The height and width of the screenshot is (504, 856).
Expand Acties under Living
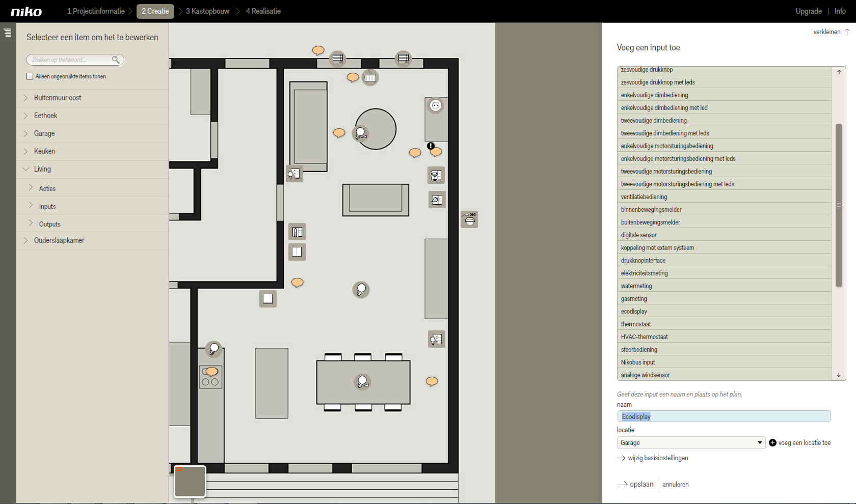click(31, 188)
